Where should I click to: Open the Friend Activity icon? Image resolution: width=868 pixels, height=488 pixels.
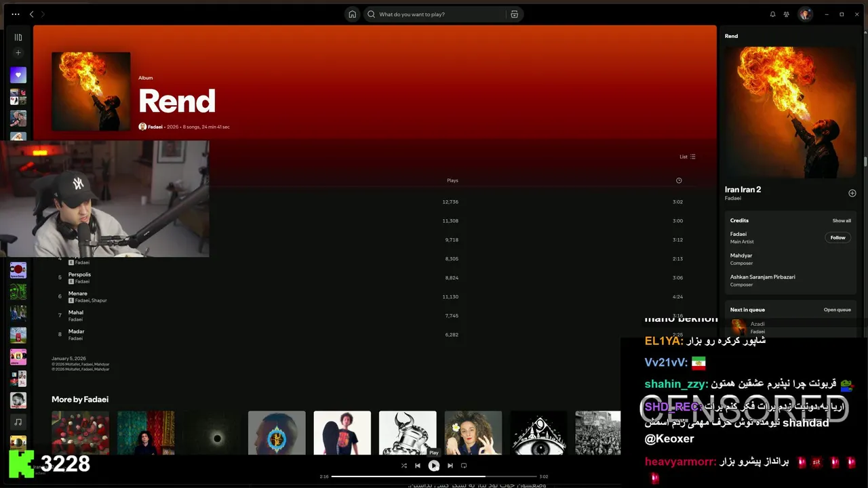coord(787,14)
